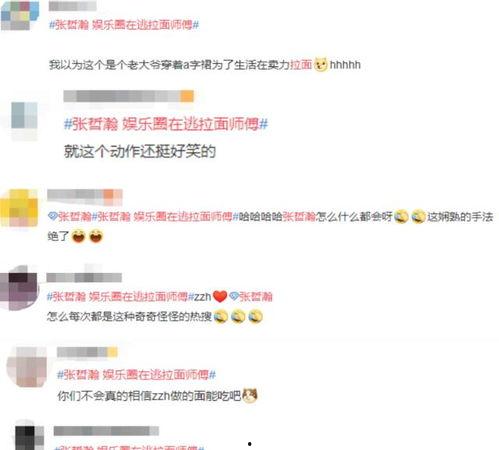Click the first grinning emoji after 绝了

tap(78, 236)
